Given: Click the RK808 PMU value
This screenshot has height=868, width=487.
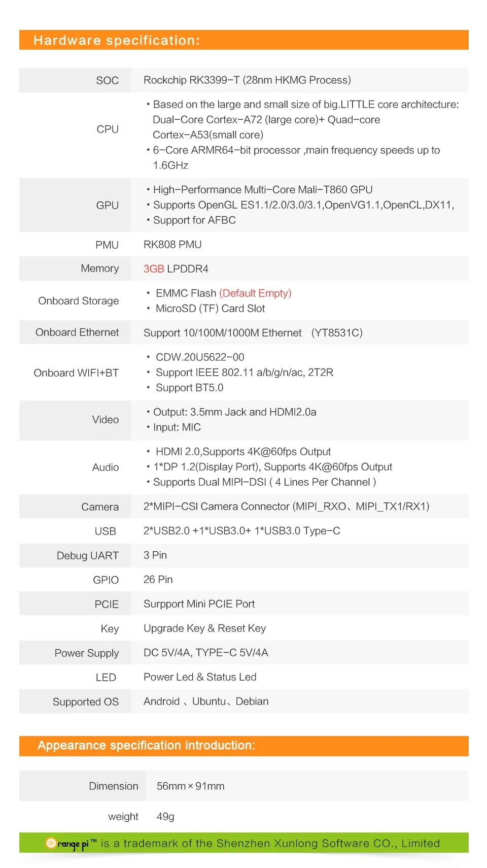Looking at the screenshot, I should tap(172, 245).
